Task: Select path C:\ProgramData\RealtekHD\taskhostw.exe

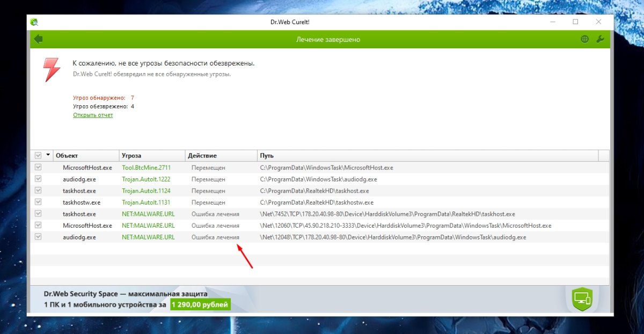Action: click(x=317, y=202)
